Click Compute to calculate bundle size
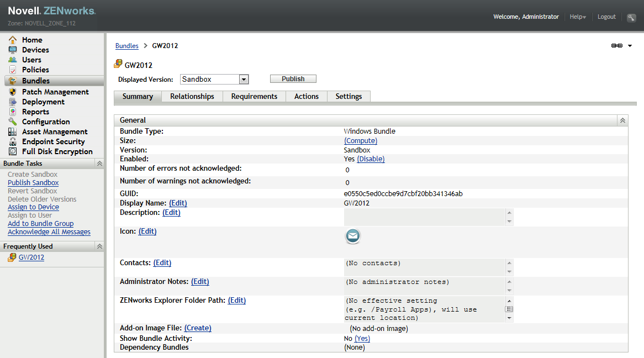Viewport: 644px width, 358px height. (x=361, y=140)
